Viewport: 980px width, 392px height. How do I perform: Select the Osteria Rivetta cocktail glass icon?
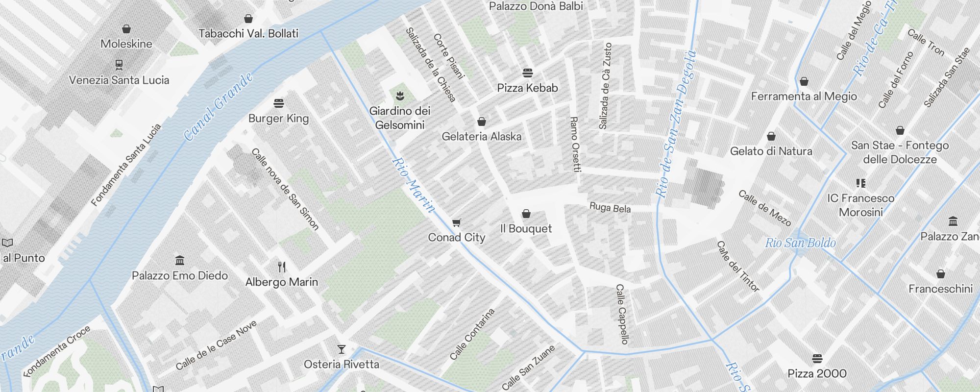click(x=342, y=349)
